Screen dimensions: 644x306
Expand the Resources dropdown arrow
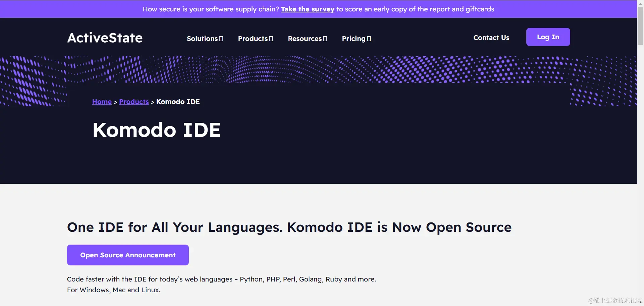325,39
